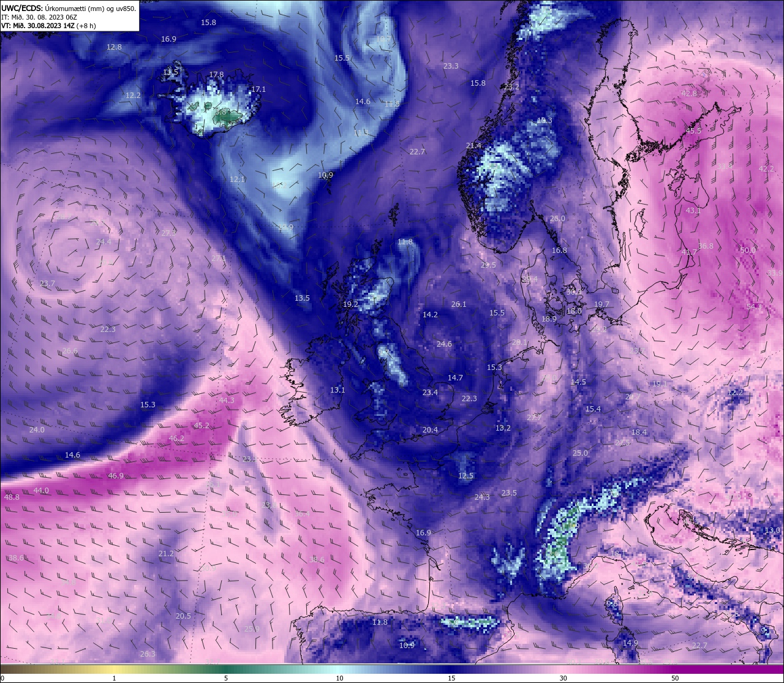Viewport: 784px width, 683px height.
Task: Click the 45.5 value over Finland
Action: [693, 131]
